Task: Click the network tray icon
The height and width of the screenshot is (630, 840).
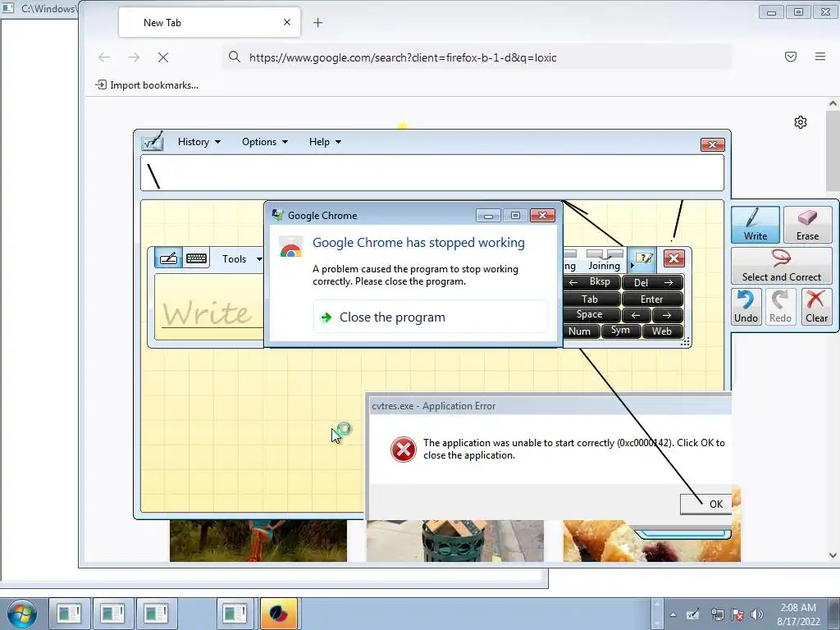Action: tap(717, 614)
